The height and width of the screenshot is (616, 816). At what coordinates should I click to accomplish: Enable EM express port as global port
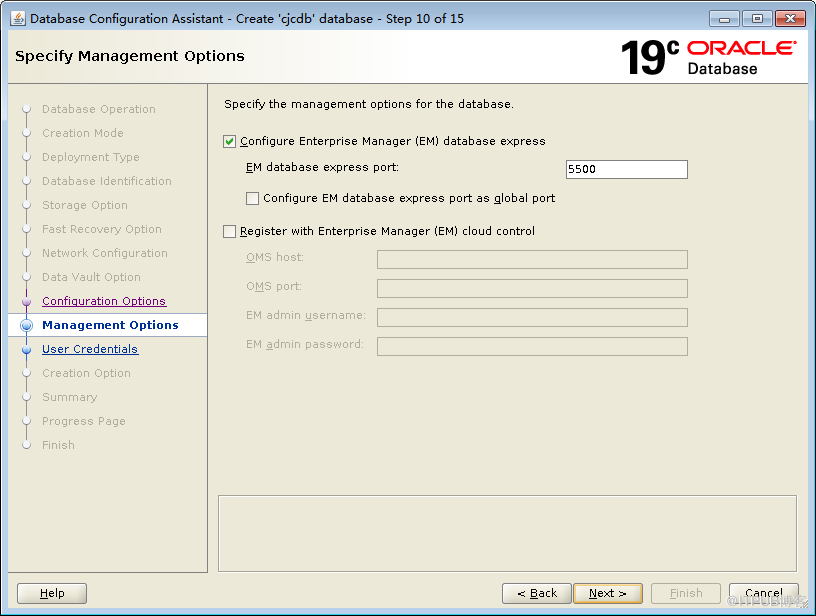tap(252, 198)
